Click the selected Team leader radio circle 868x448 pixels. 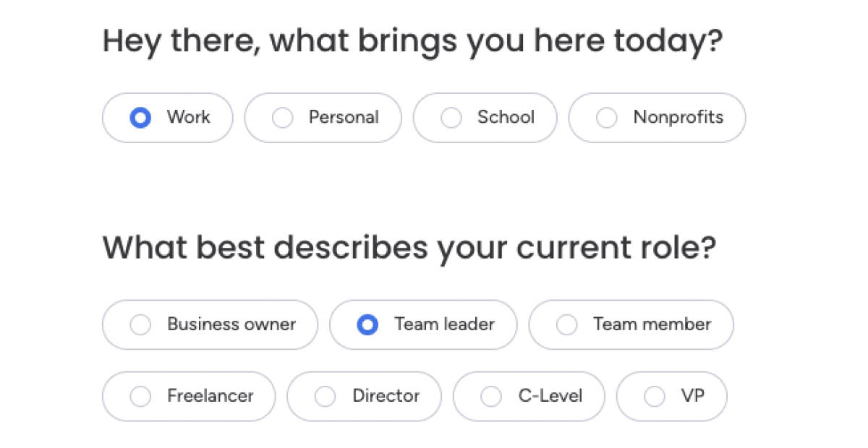click(367, 325)
